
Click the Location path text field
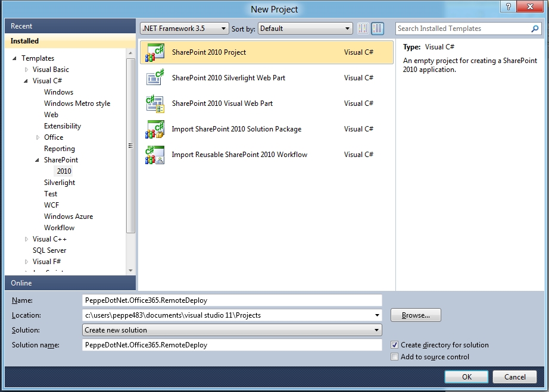pos(227,315)
